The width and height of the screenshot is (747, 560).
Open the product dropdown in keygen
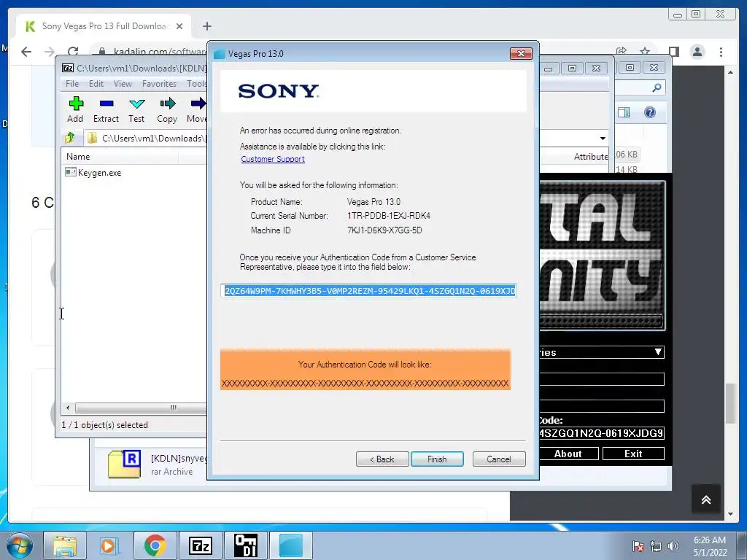[658, 352]
